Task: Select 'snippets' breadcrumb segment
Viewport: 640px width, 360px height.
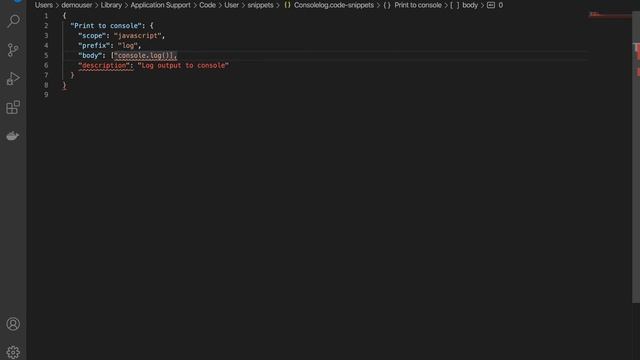Action: click(260, 5)
